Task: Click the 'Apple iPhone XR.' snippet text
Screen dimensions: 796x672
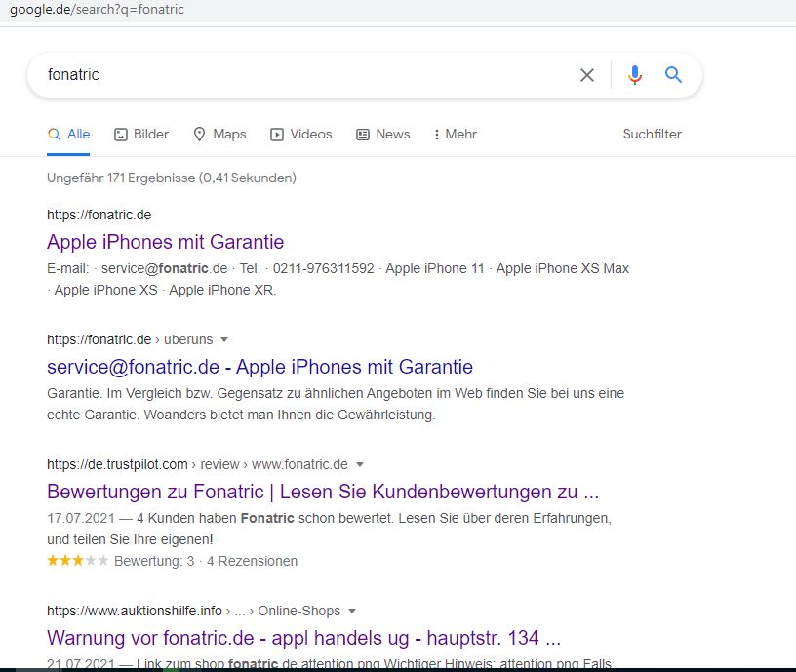Action: 222,290
